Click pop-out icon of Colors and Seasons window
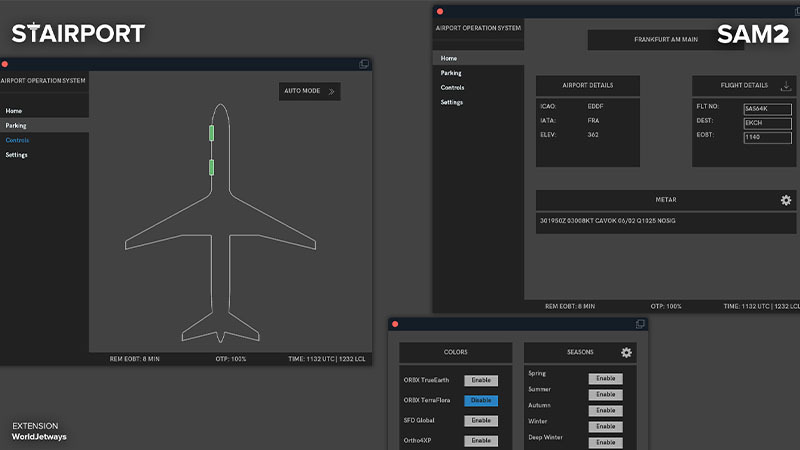The height and width of the screenshot is (450, 800). pos(640,324)
